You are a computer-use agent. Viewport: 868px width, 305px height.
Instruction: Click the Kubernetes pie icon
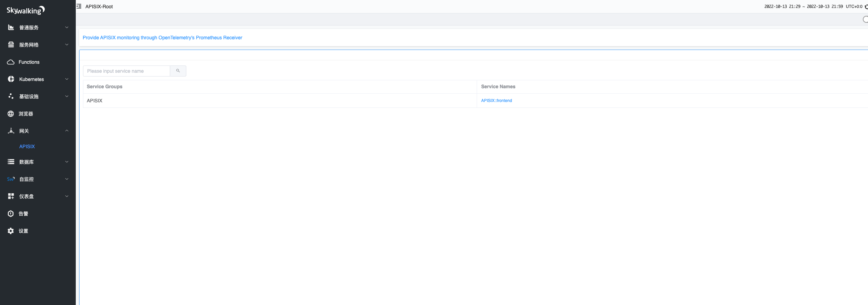[x=11, y=79]
